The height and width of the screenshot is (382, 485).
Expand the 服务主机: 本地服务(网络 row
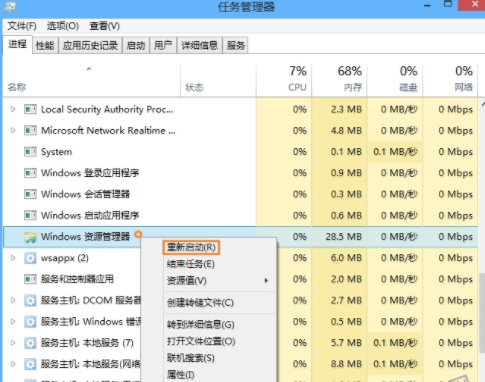13,364
